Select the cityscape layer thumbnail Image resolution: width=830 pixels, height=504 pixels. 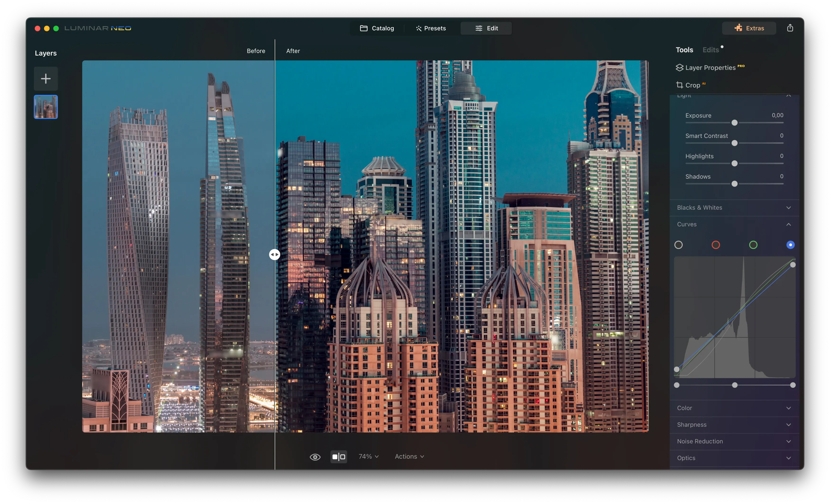coord(46,107)
